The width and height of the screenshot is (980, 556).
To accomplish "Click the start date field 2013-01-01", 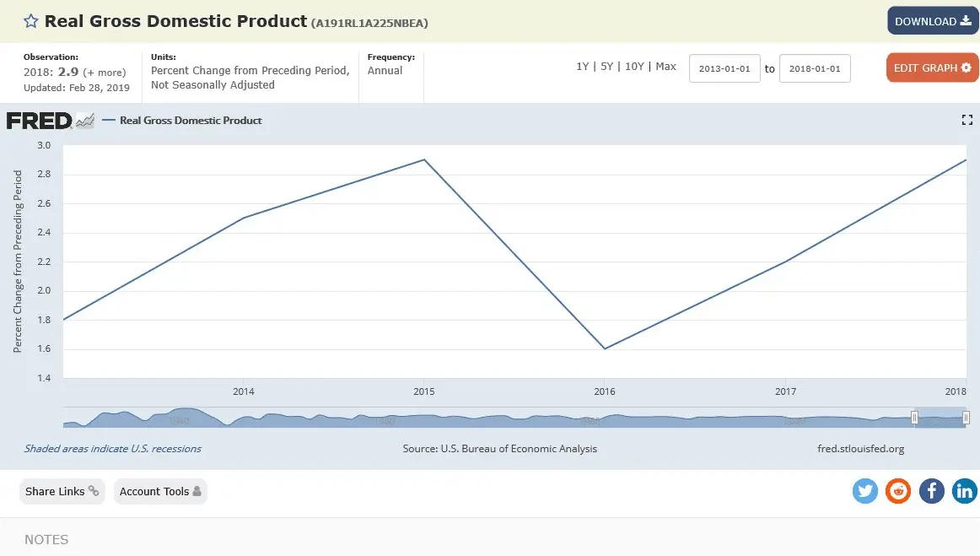I will point(724,68).
